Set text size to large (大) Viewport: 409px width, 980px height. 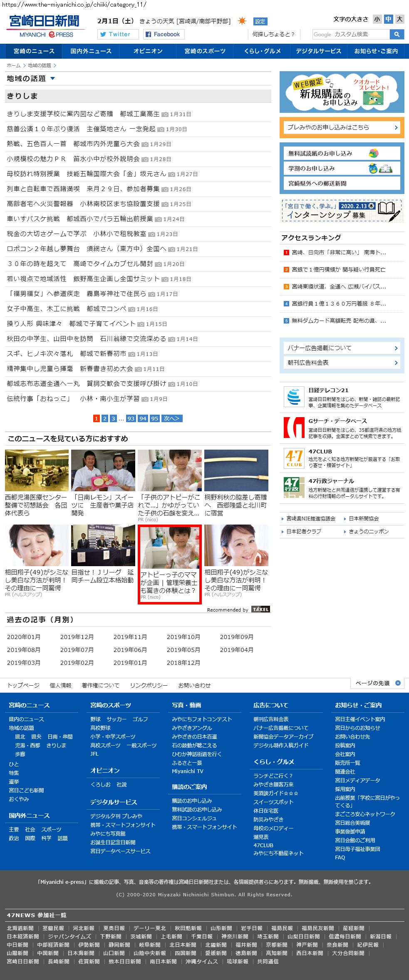click(399, 19)
